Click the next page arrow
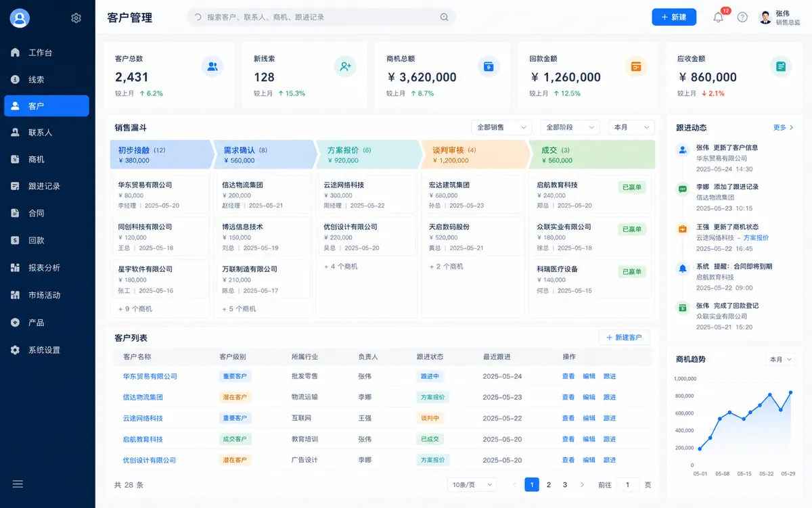 (582, 484)
